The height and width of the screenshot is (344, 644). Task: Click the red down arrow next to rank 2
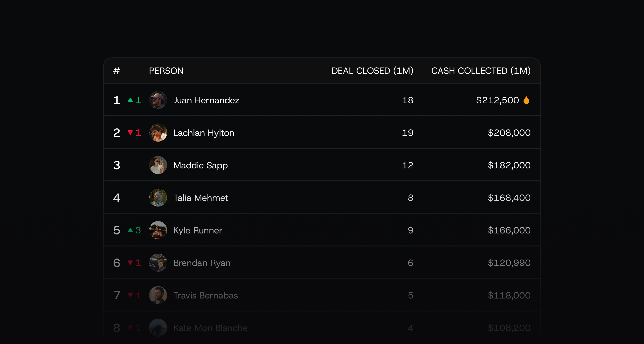coord(130,132)
